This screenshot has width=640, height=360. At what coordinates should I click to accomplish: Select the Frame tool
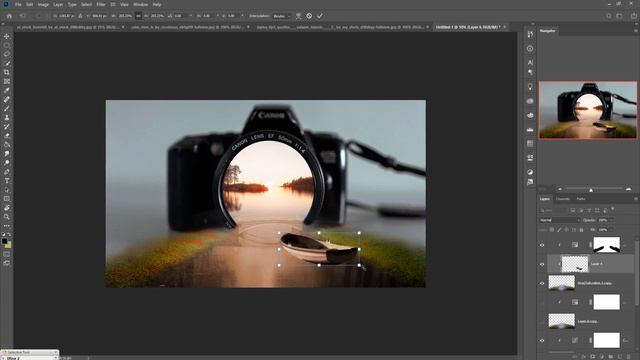[x=7, y=81]
